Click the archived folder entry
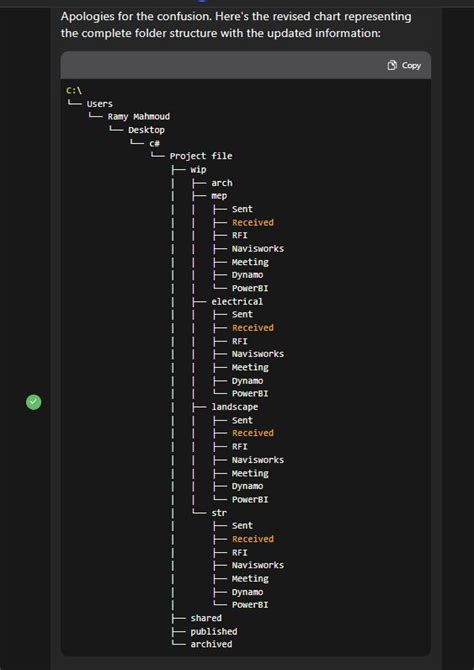The image size is (474, 670). point(211,644)
